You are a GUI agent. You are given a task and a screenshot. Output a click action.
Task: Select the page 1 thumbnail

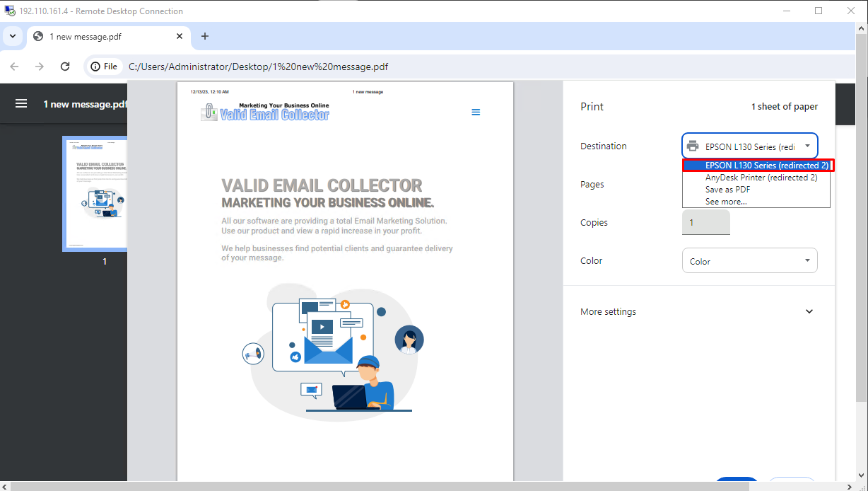95,193
